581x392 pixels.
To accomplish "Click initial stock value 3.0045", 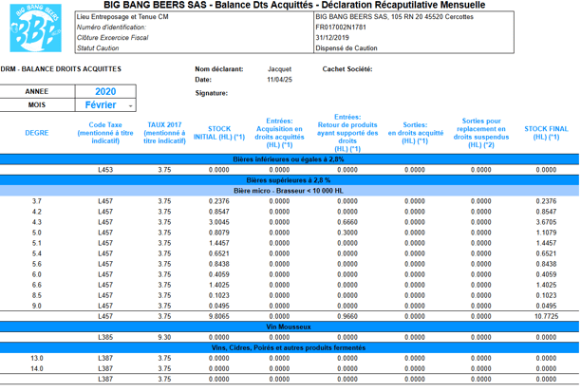I will click(219, 222).
